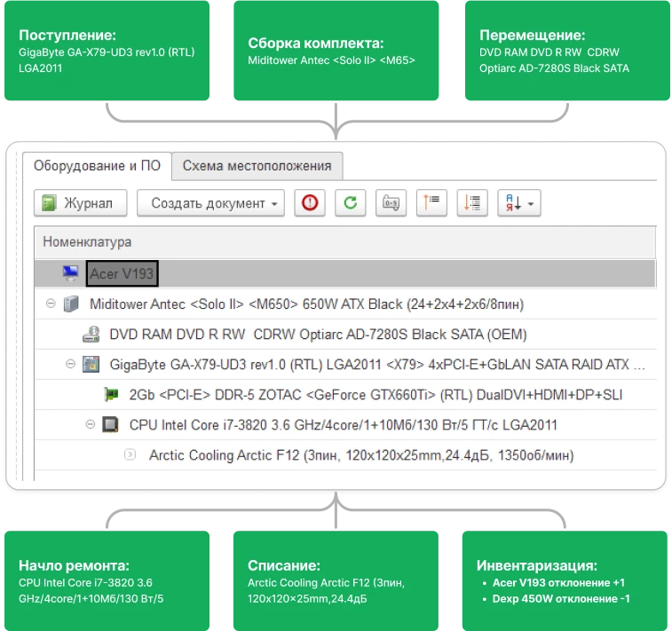Open the Создать документ dropdown
Screen dimensions: 672x631
pos(211,202)
